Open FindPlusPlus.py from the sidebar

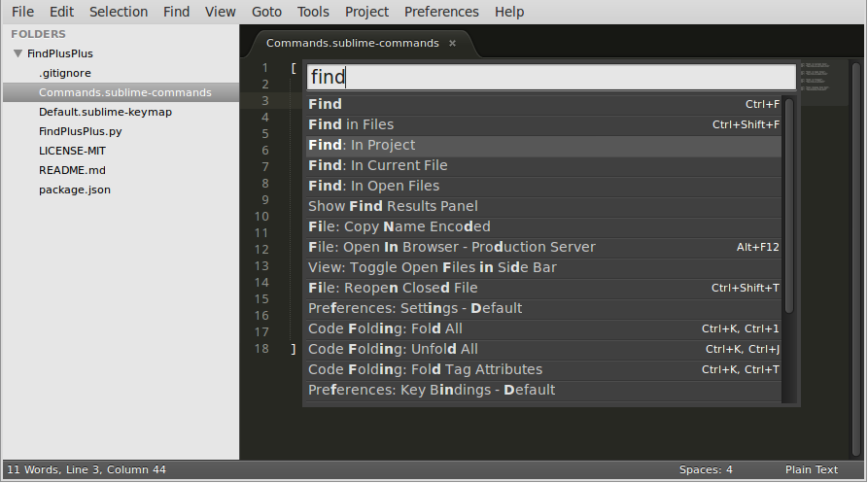point(81,131)
